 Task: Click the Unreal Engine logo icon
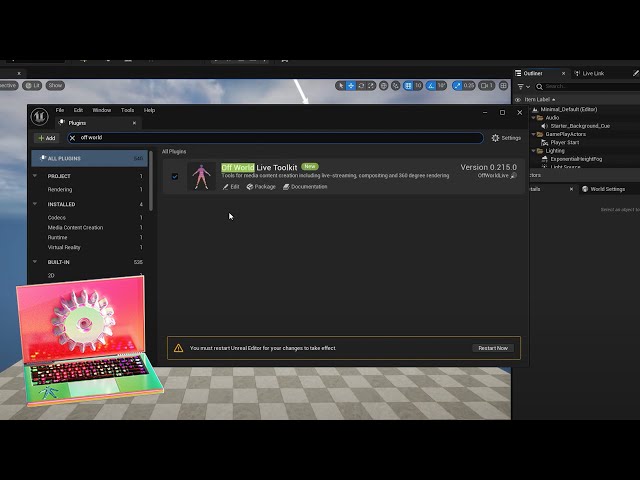click(40, 117)
